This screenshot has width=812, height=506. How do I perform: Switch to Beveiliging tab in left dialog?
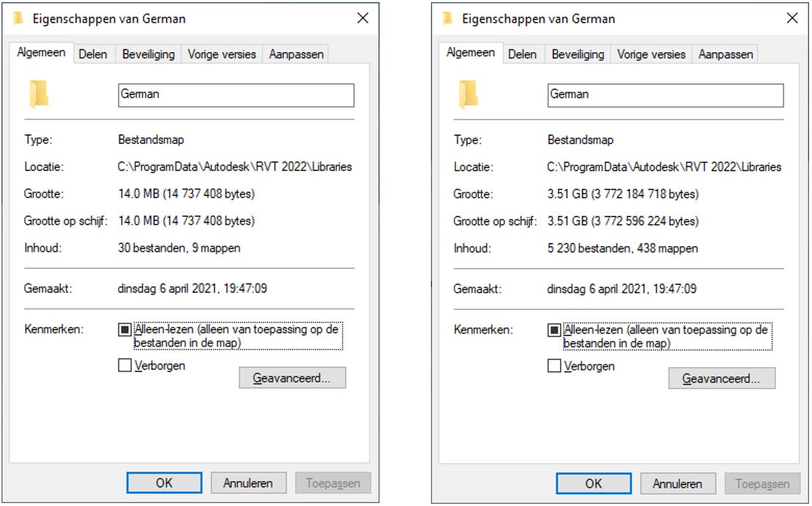[x=148, y=54]
